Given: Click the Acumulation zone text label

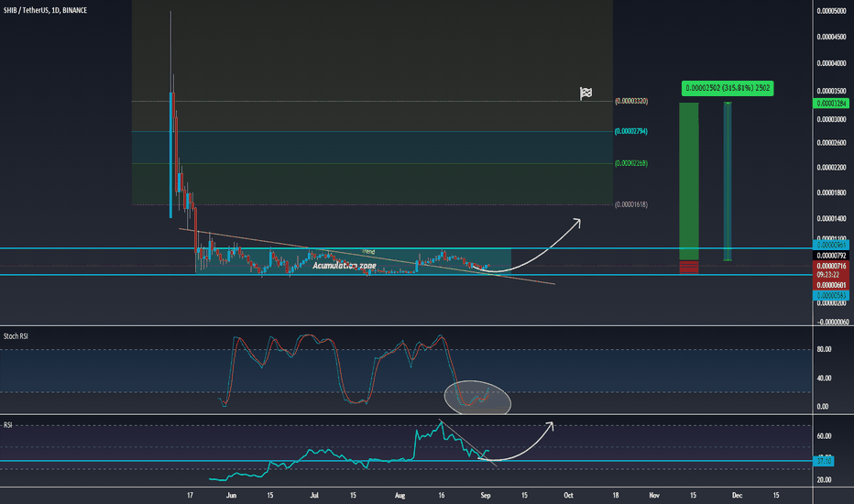Looking at the screenshot, I should click(x=345, y=266).
